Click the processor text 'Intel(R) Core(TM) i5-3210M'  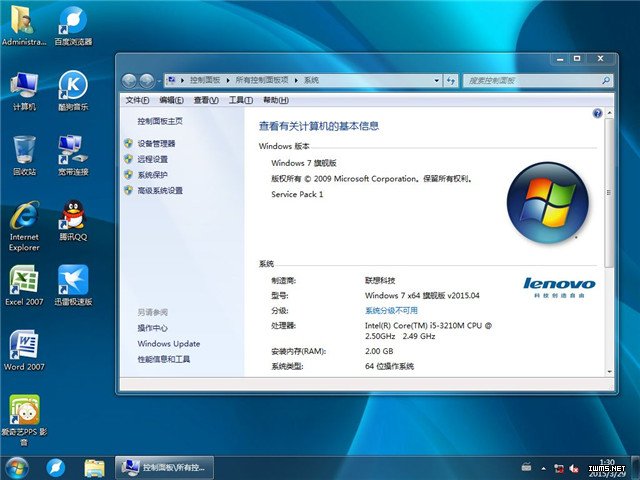pyautogui.click(x=415, y=326)
